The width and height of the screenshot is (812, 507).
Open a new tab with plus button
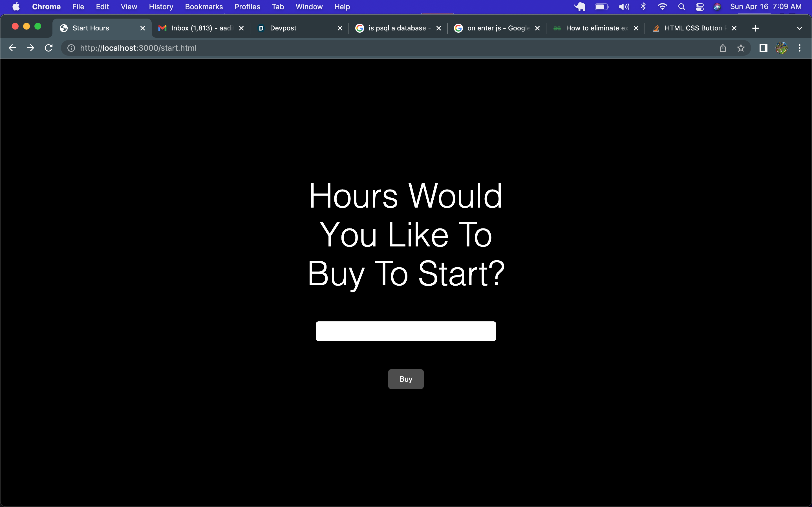coord(756,28)
